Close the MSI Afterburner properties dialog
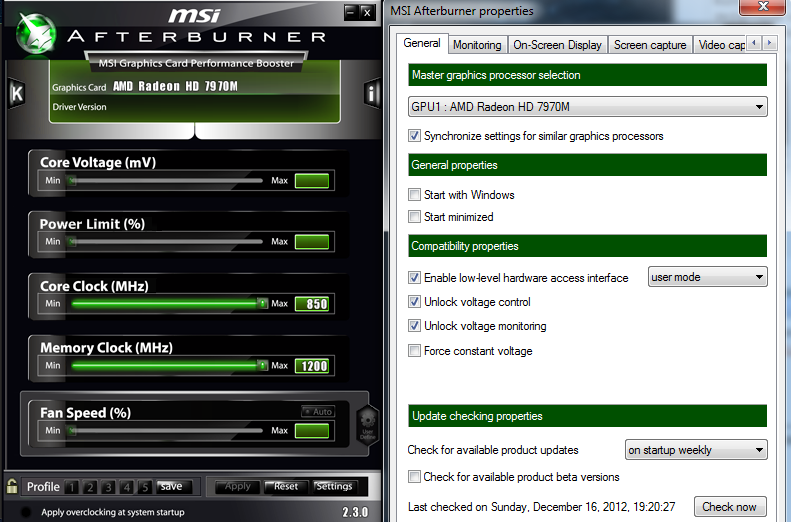Screen dimensions: 791x522 (x=763, y=7)
